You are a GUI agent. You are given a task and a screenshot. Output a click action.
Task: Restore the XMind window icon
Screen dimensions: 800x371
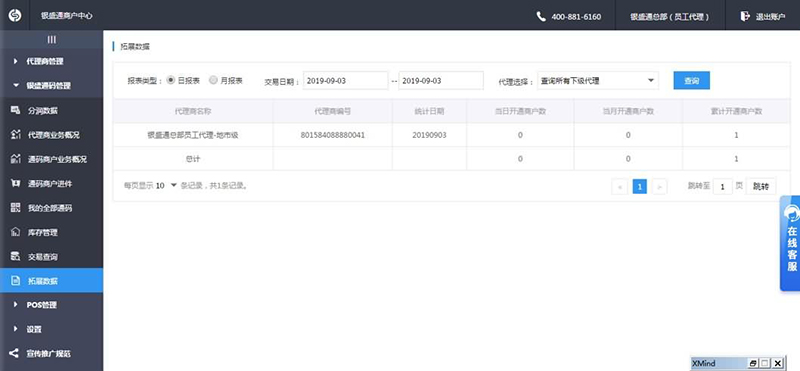click(x=753, y=363)
